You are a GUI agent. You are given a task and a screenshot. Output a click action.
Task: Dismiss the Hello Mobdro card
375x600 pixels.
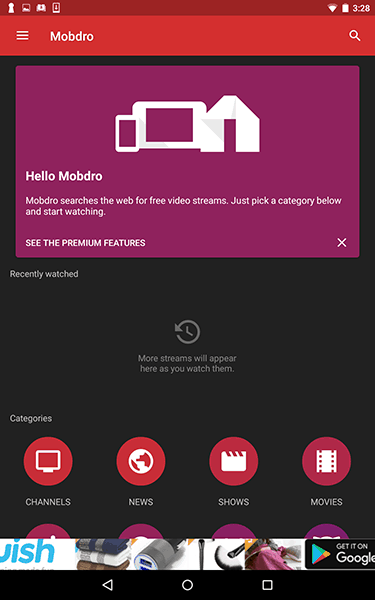pyautogui.click(x=341, y=243)
